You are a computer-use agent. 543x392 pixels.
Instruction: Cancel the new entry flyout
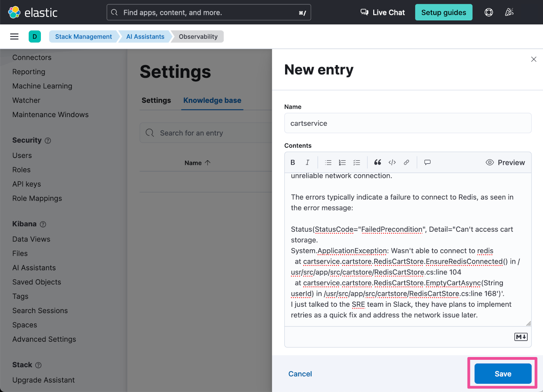(x=300, y=374)
